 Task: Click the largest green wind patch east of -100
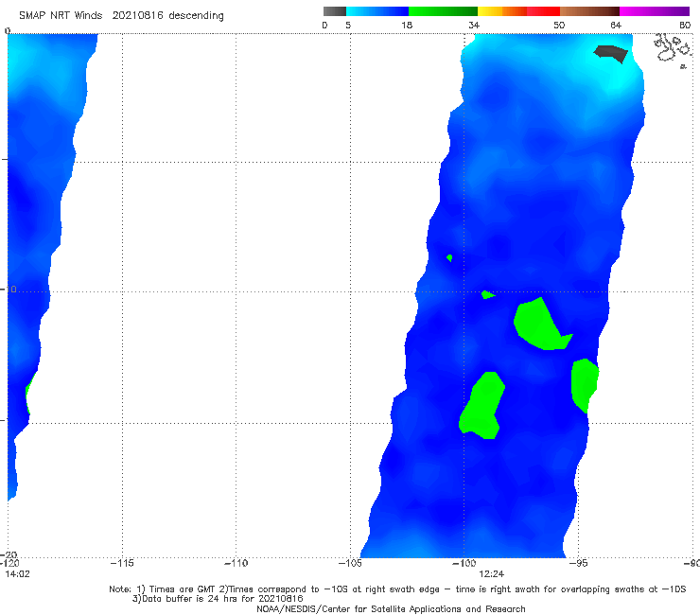pos(540,325)
